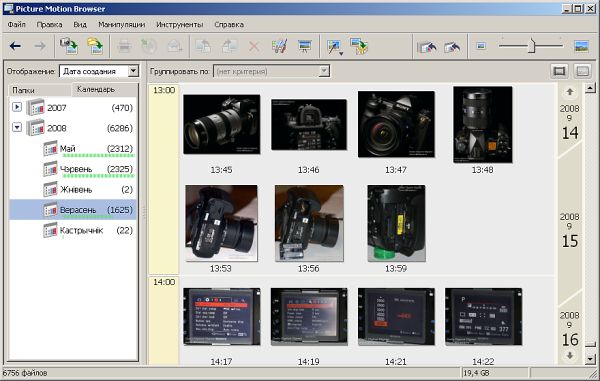The width and height of the screenshot is (600, 381).
Task: Open the Правка menu
Action: click(x=49, y=24)
